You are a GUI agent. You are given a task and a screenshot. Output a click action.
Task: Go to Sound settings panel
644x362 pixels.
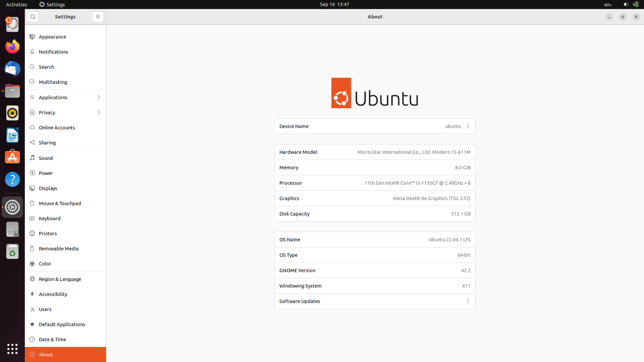(65, 158)
